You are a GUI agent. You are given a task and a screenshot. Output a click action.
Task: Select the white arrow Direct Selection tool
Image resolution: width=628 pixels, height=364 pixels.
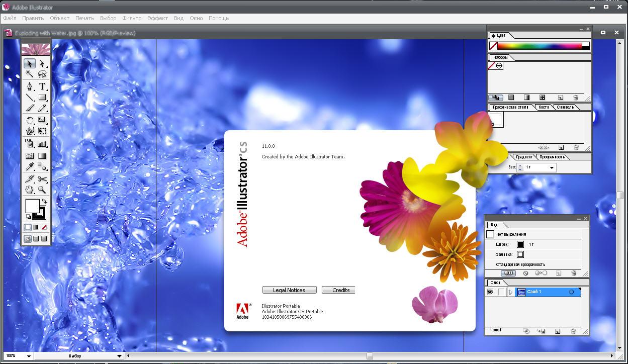(x=42, y=63)
